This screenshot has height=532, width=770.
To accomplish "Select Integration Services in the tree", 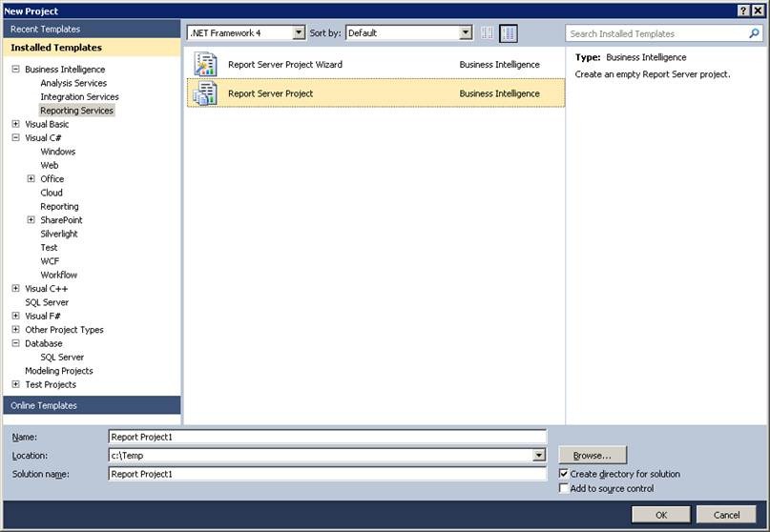I will (x=79, y=96).
